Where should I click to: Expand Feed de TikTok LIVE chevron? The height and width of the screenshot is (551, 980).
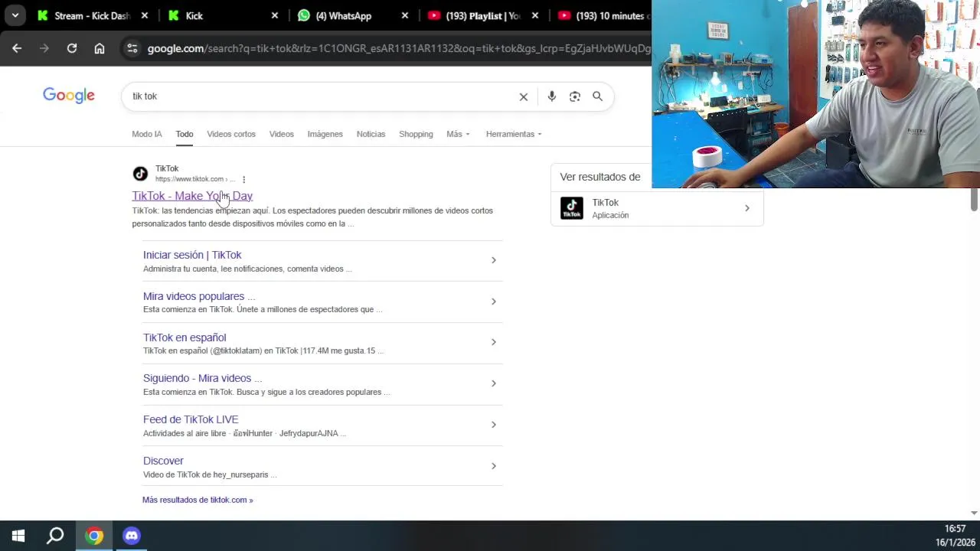click(494, 425)
